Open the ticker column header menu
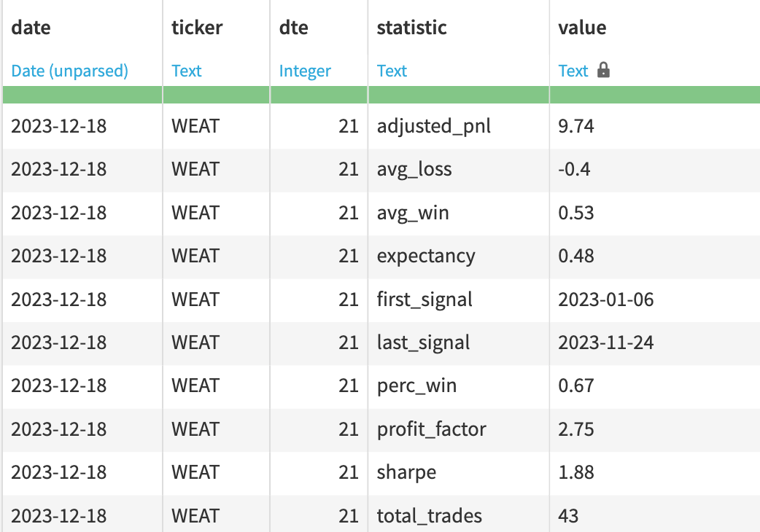Image resolution: width=760 pixels, height=532 pixels. [x=197, y=28]
